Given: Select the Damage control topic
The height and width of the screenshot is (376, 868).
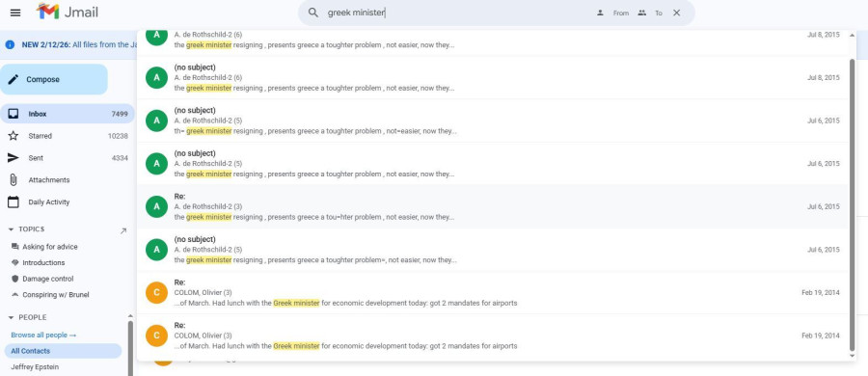Looking at the screenshot, I should pyautogui.click(x=48, y=279).
